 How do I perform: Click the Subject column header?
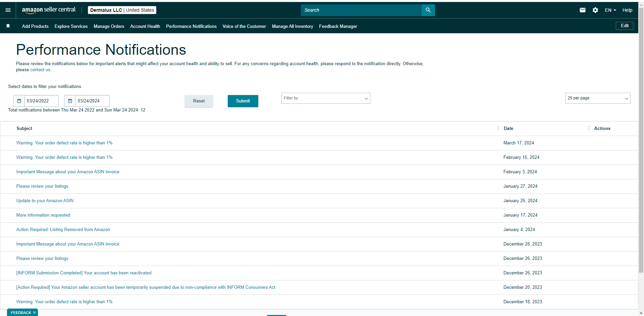[24, 129]
